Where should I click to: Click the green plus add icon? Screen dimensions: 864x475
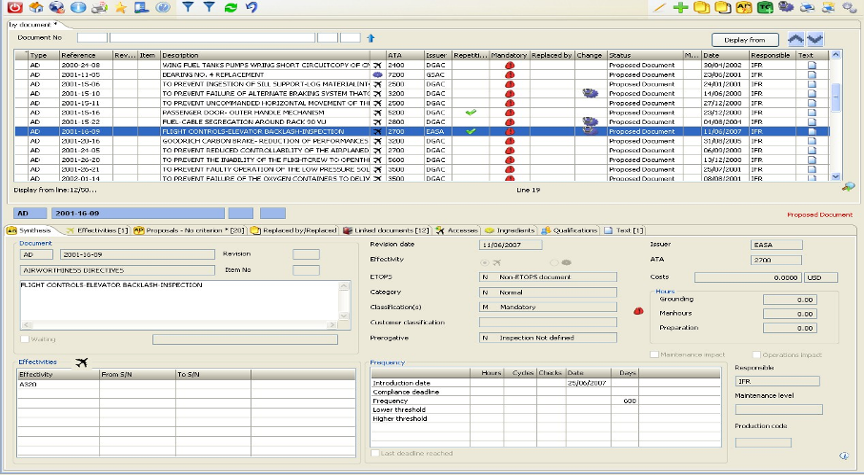click(x=681, y=7)
